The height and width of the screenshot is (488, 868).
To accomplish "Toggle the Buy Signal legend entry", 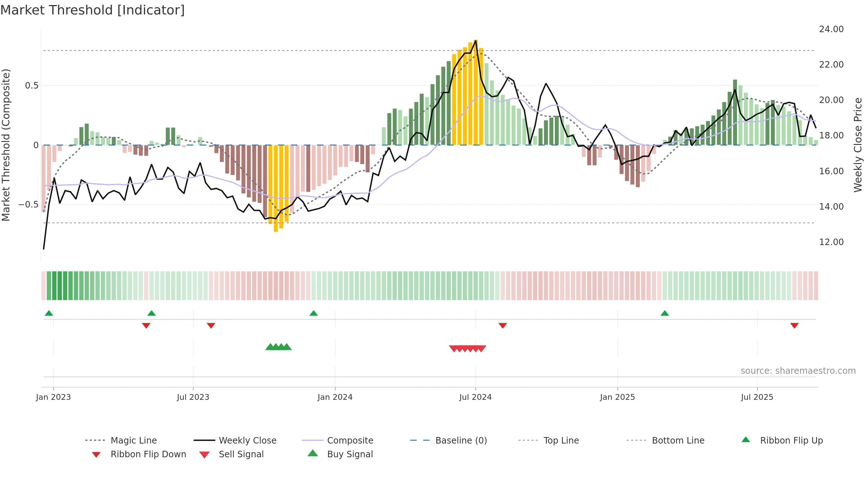I will click(340, 454).
